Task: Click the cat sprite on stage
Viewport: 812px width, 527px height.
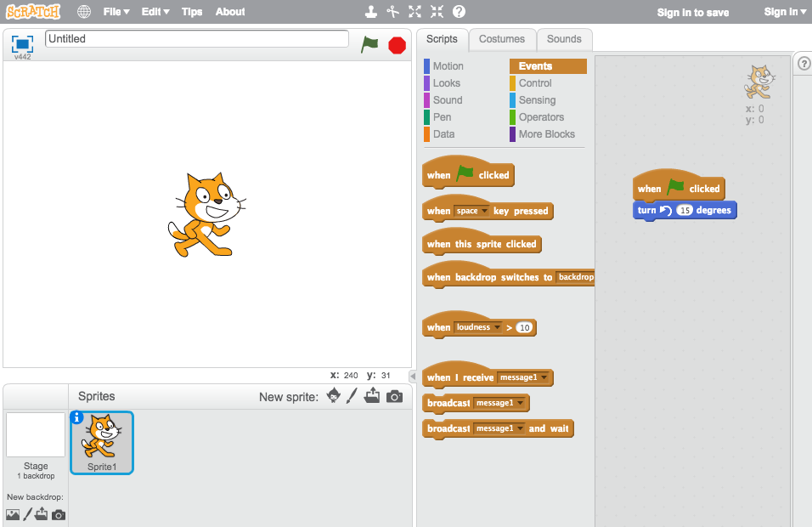Action: pos(206,214)
